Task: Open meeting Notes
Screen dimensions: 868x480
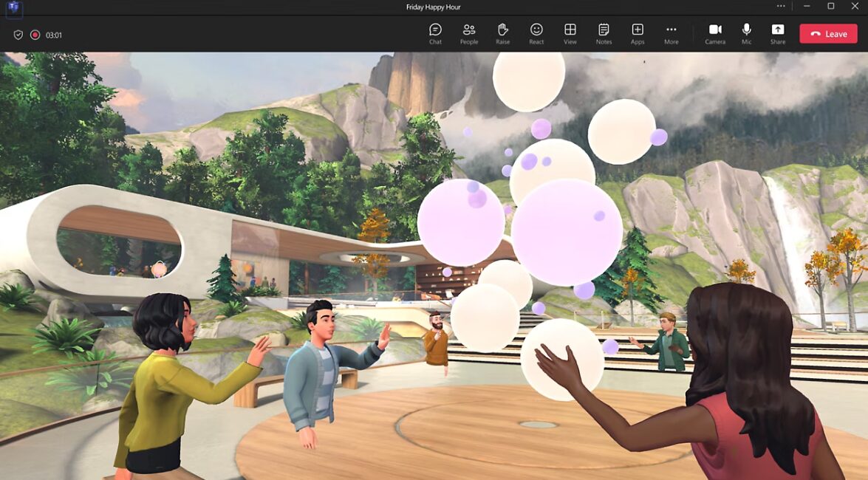Action: pos(604,34)
